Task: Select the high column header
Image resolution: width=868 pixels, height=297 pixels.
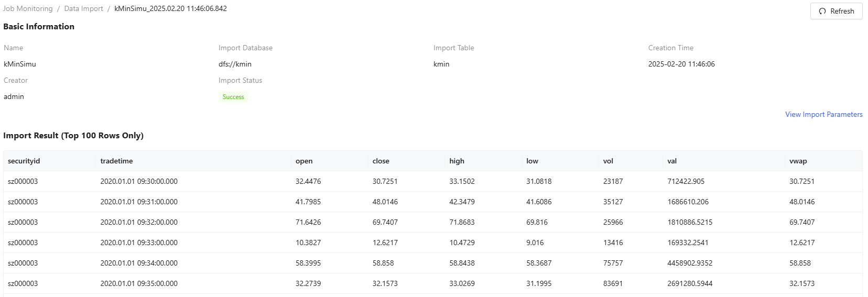Action: (x=457, y=161)
